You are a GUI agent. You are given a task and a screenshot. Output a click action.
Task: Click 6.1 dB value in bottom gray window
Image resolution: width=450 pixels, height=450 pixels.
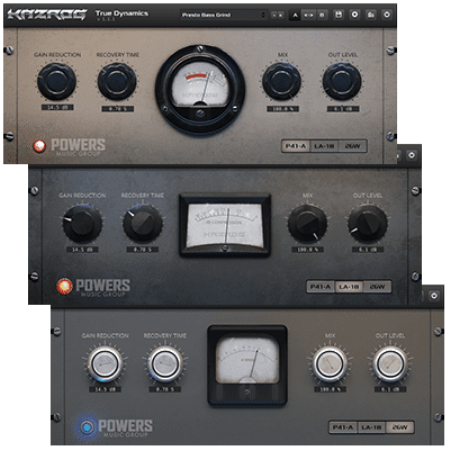pos(390,389)
